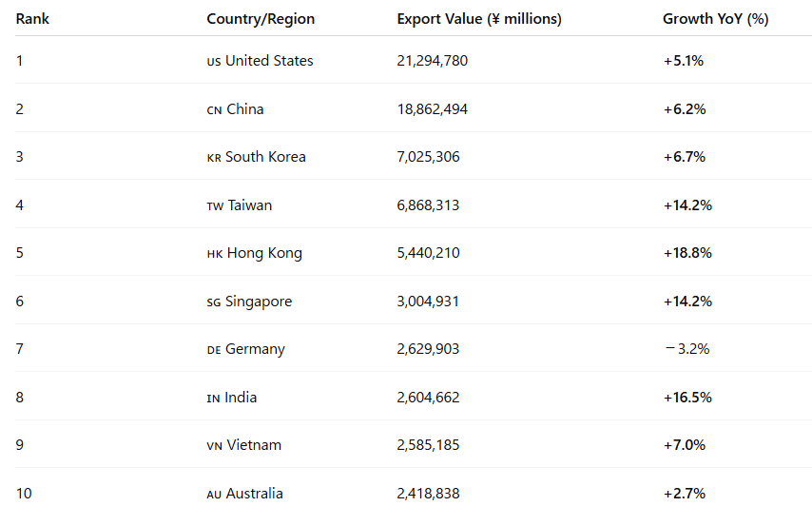
Task: Click China's growth figure +6.2%
Action: (684, 109)
